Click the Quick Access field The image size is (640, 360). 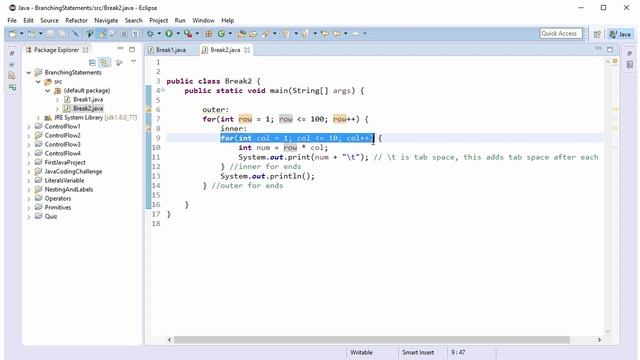(560, 33)
